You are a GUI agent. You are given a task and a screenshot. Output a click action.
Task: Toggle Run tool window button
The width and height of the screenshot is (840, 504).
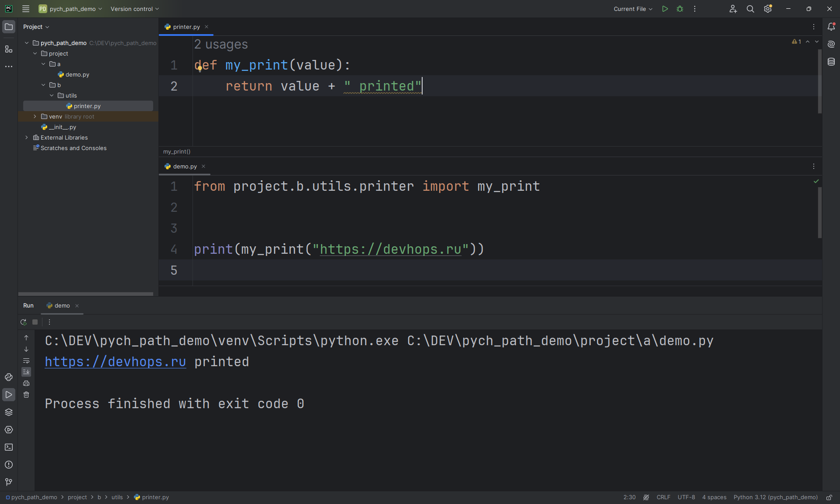point(9,395)
